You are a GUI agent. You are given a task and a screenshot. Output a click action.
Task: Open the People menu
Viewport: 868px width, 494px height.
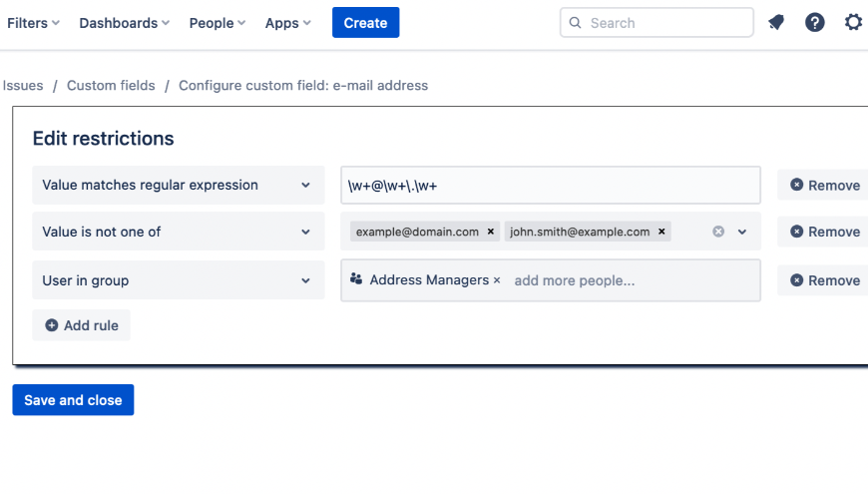point(218,23)
